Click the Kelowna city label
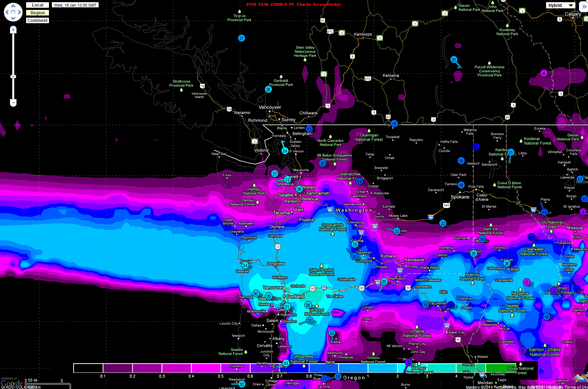Screen dimensions: 588x389 [391, 75]
